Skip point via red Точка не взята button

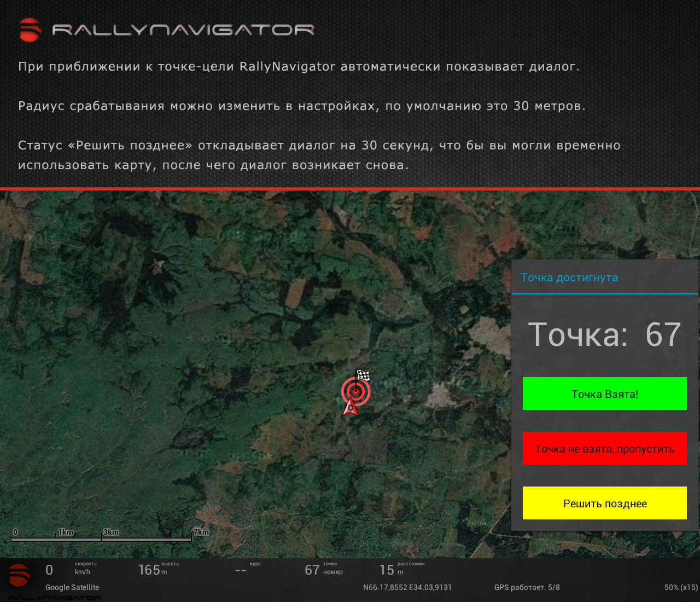[x=605, y=448]
